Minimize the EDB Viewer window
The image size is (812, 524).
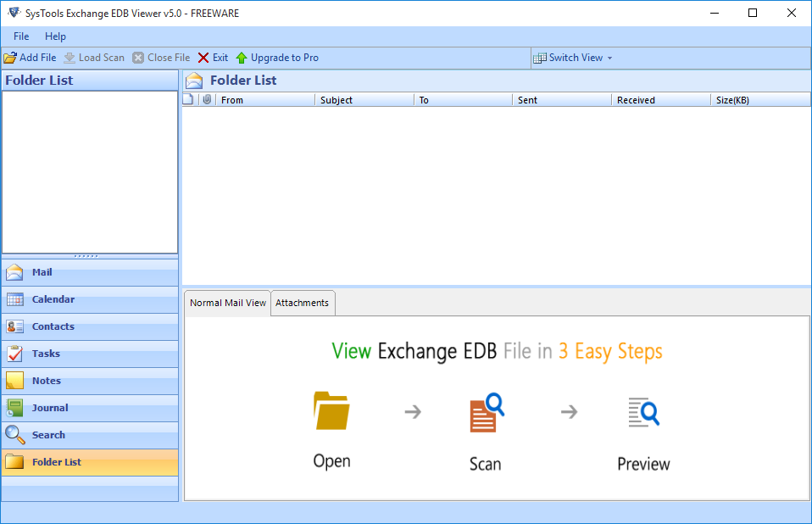(x=715, y=13)
